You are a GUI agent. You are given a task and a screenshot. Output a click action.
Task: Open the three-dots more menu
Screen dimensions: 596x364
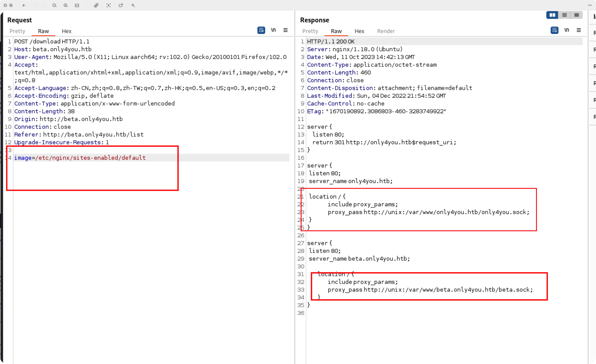(589, 5)
